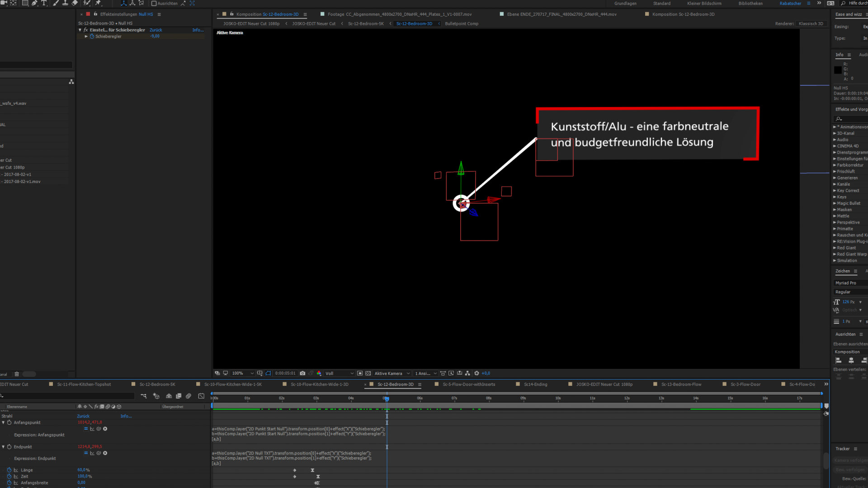Collapse the Endpunkt property group
The height and width of the screenshot is (488, 868).
pos(3,447)
